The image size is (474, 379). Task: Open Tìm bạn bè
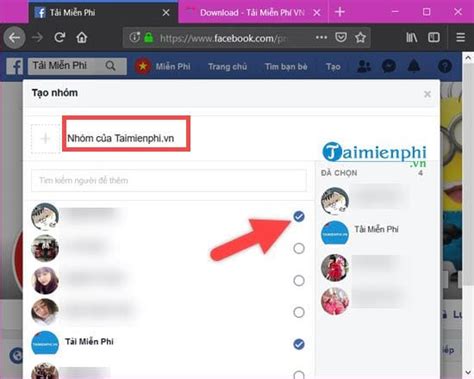point(286,67)
